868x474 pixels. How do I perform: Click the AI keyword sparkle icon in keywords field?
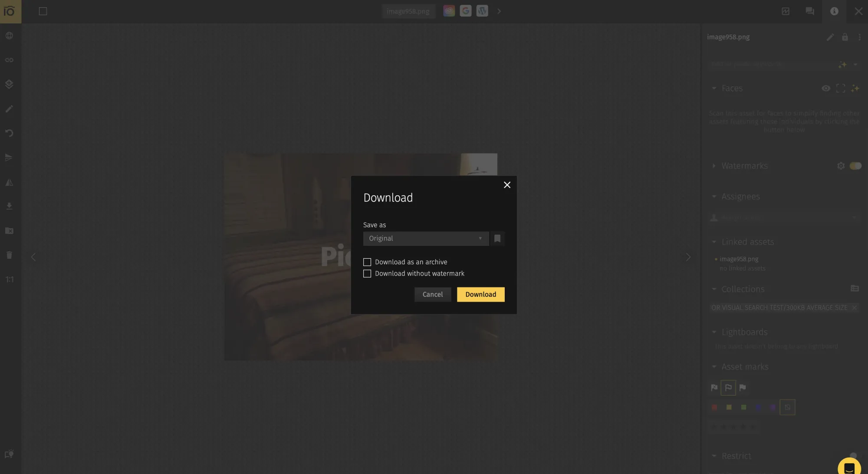(842, 64)
